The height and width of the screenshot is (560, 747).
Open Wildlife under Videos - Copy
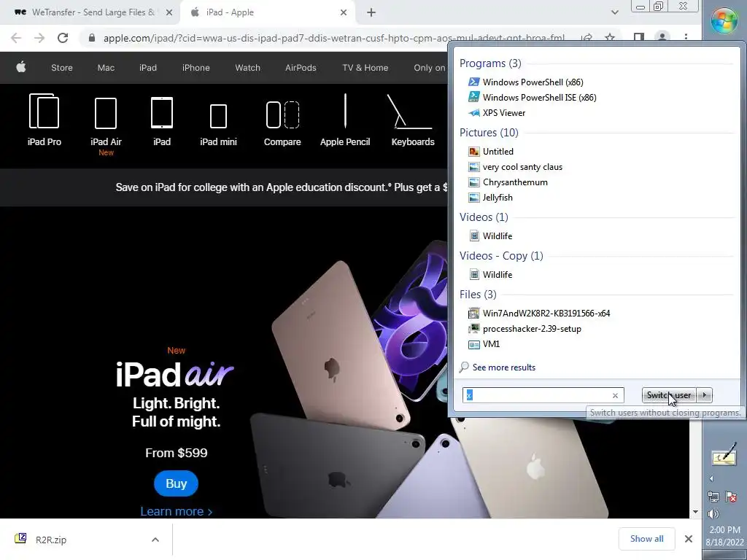coord(490,275)
